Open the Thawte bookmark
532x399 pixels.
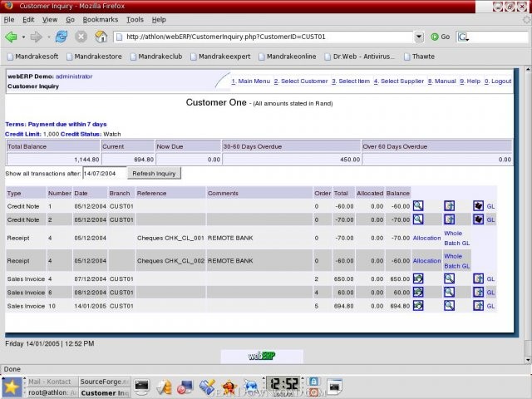click(x=419, y=57)
